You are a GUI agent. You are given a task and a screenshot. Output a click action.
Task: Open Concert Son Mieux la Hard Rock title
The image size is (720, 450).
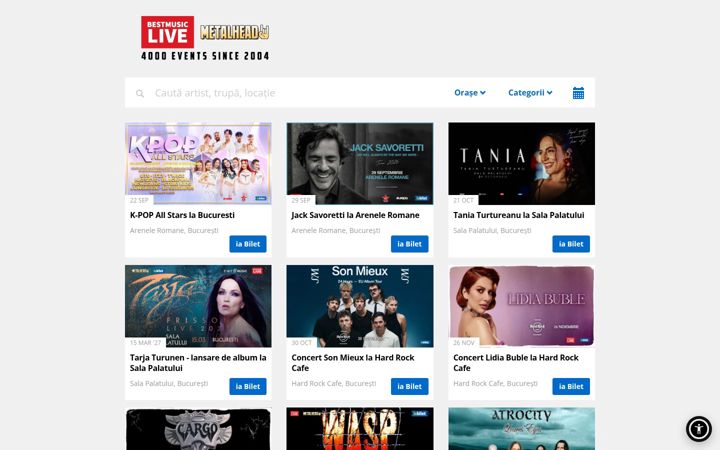[353, 363]
